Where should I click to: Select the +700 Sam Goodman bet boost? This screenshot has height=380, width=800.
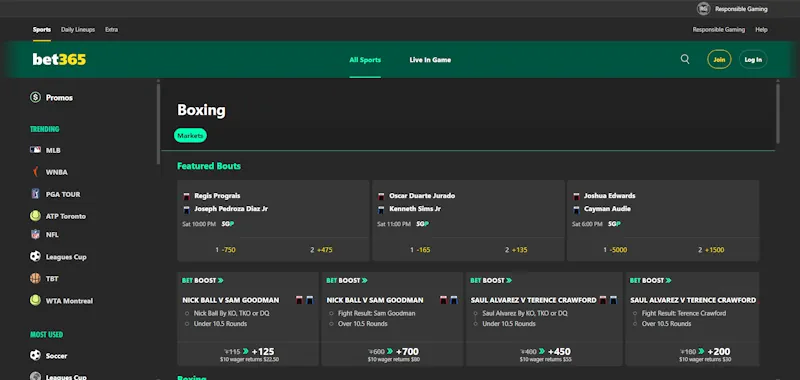tap(392, 354)
